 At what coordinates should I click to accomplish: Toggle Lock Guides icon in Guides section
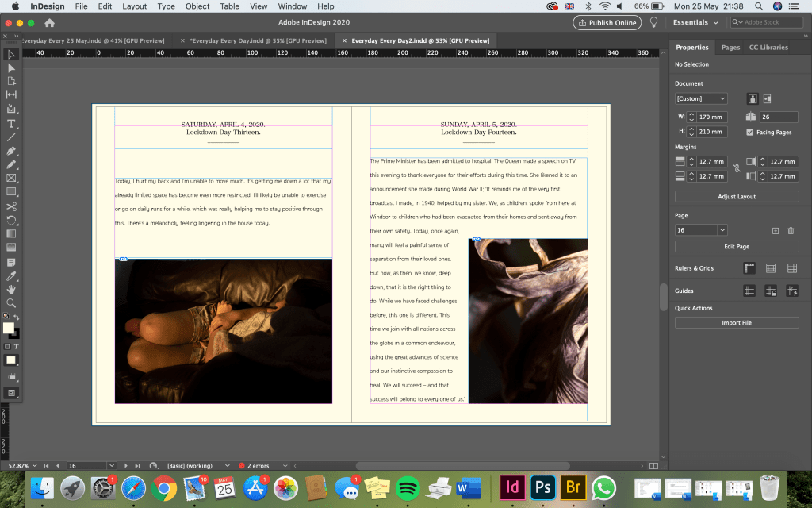click(x=770, y=291)
